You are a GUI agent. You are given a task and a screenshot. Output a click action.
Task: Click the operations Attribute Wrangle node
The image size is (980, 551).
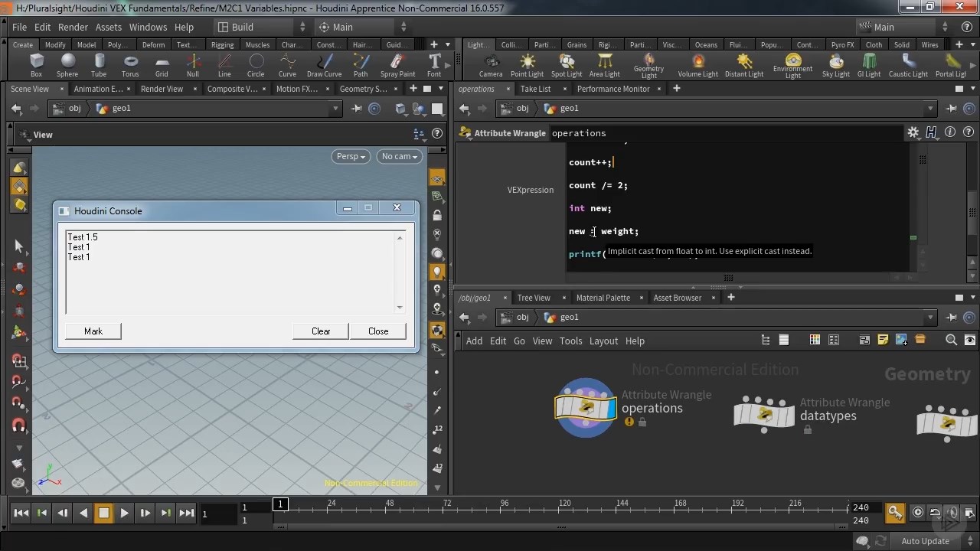click(x=586, y=407)
